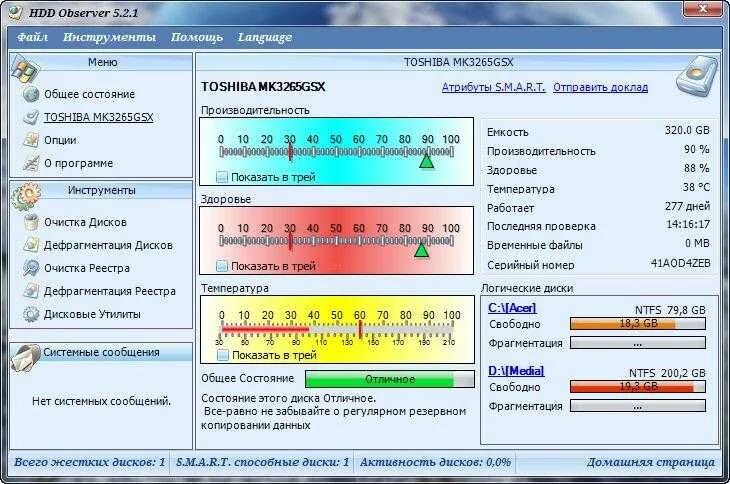Click the Опции icon in the menu
This screenshot has height=484, width=730.
pos(31,140)
